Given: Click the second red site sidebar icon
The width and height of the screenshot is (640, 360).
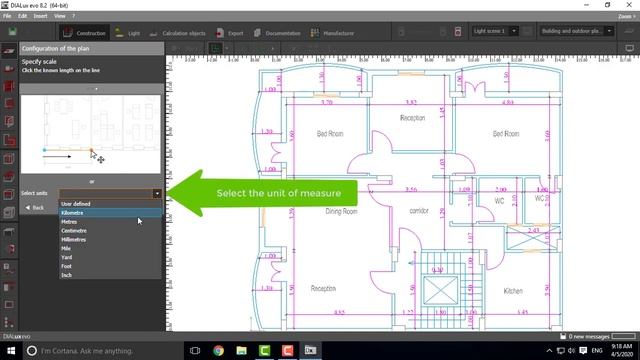Looking at the screenshot, I should [9, 69].
